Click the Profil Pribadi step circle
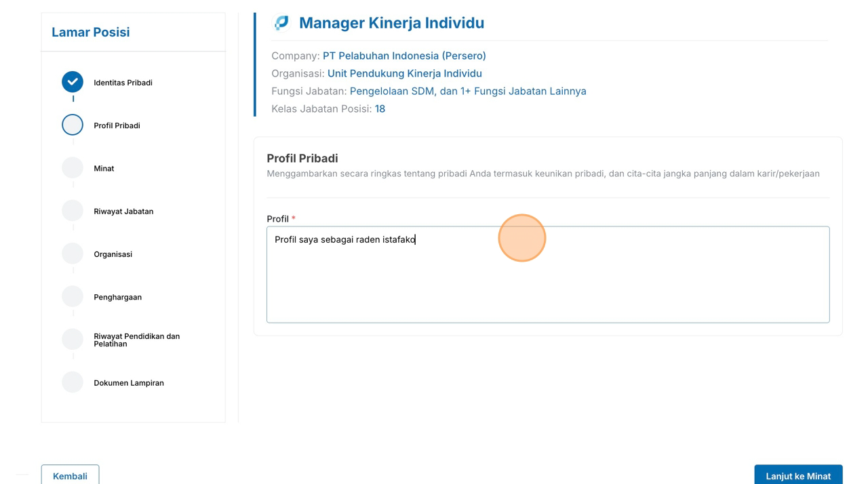The width and height of the screenshot is (868, 484). pyautogui.click(x=73, y=125)
